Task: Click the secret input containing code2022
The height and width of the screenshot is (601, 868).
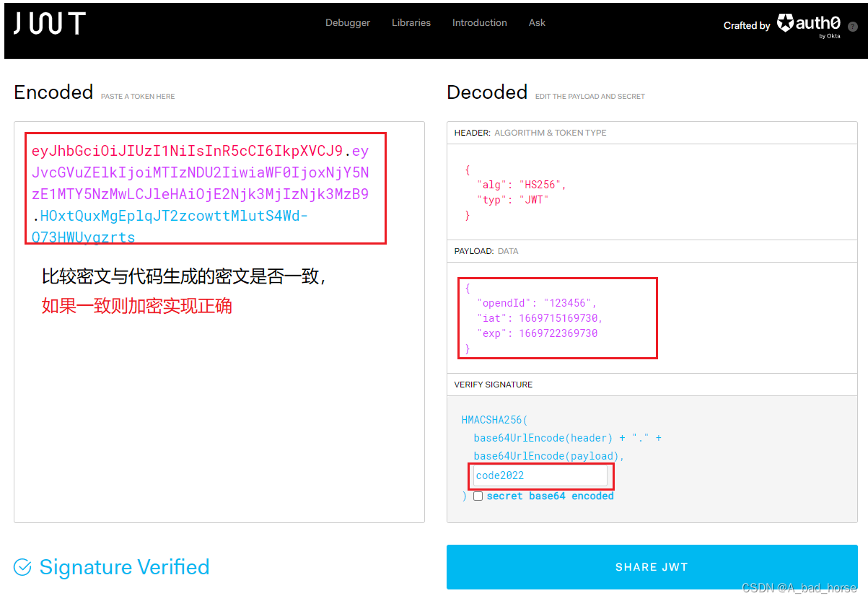Action: coord(540,475)
